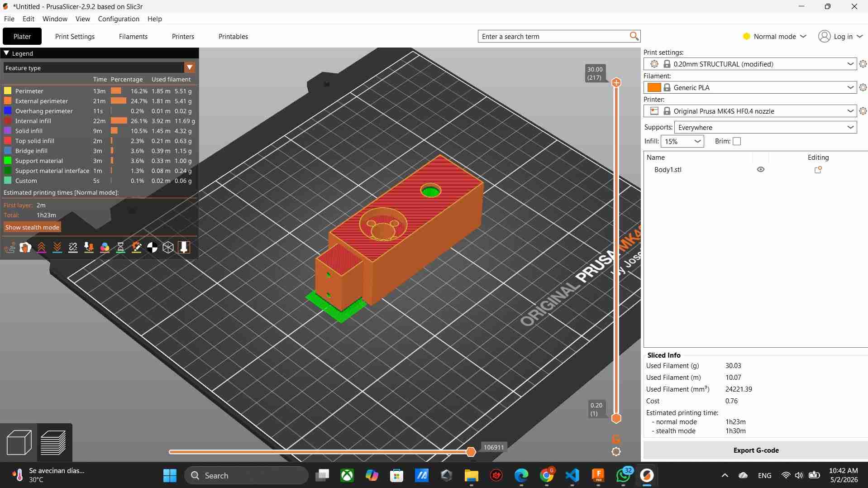Toggle Overhang perimeter row in legend

coord(99,111)
